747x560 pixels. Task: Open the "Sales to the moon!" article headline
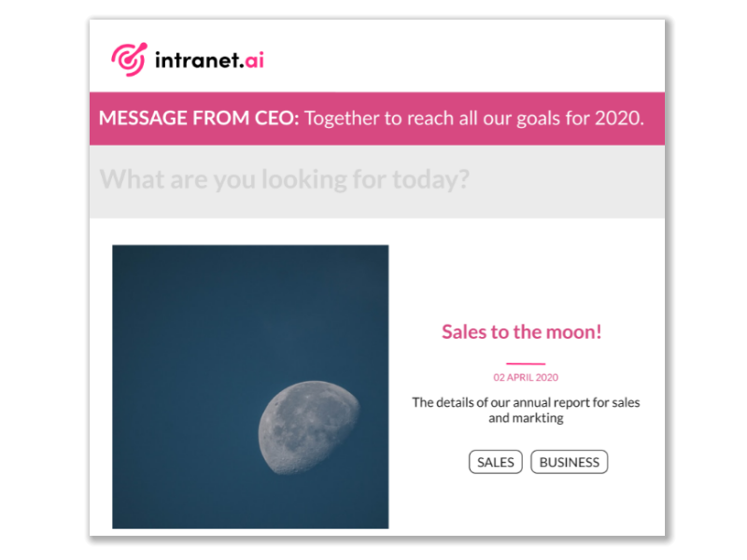point(523,331)
